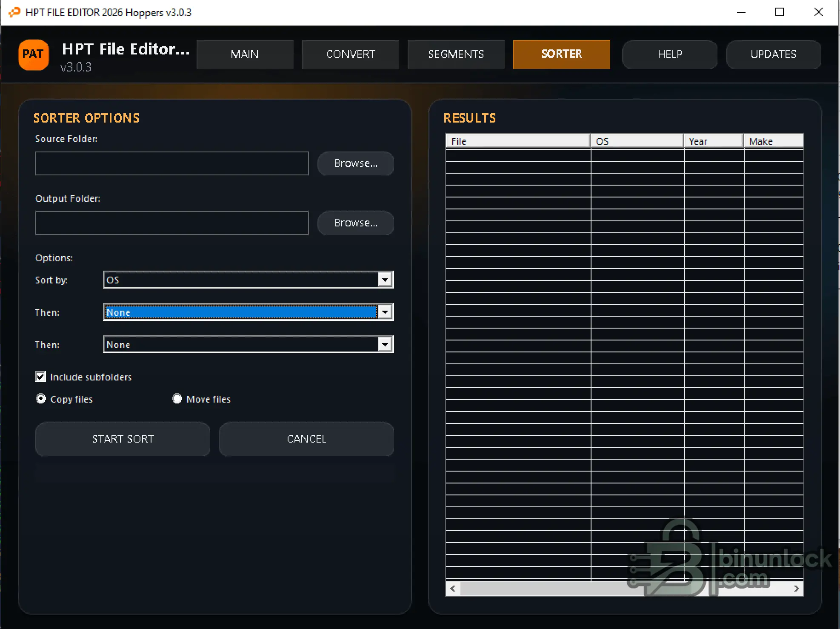Select the SORTER tab
This screenshot has height=629, width=840.
point(561,54)
